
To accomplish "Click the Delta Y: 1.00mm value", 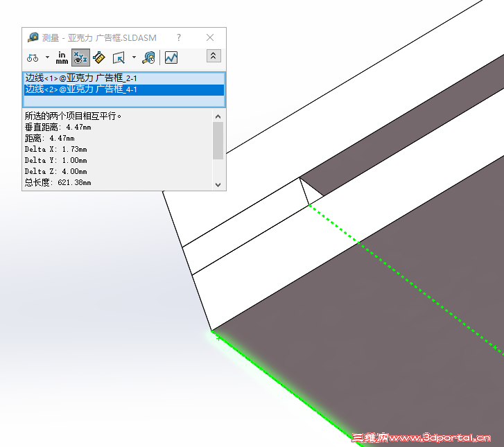I will coord(56,160).
